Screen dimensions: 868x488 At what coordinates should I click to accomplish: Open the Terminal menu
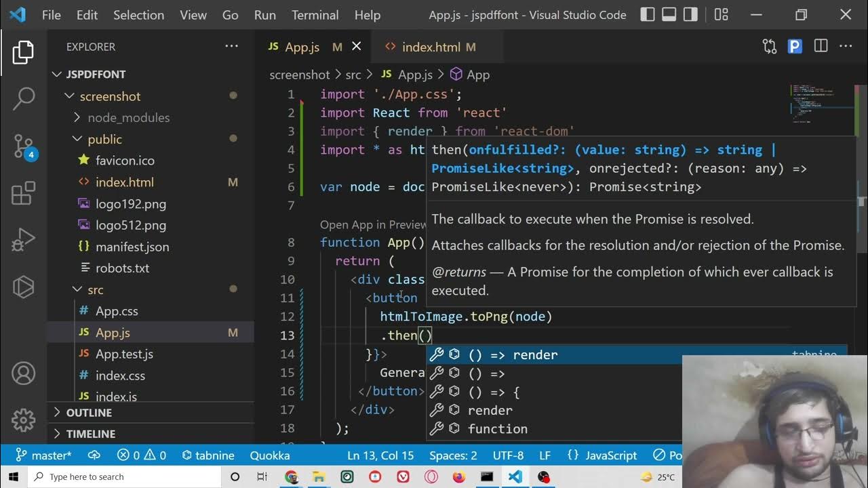315,15
